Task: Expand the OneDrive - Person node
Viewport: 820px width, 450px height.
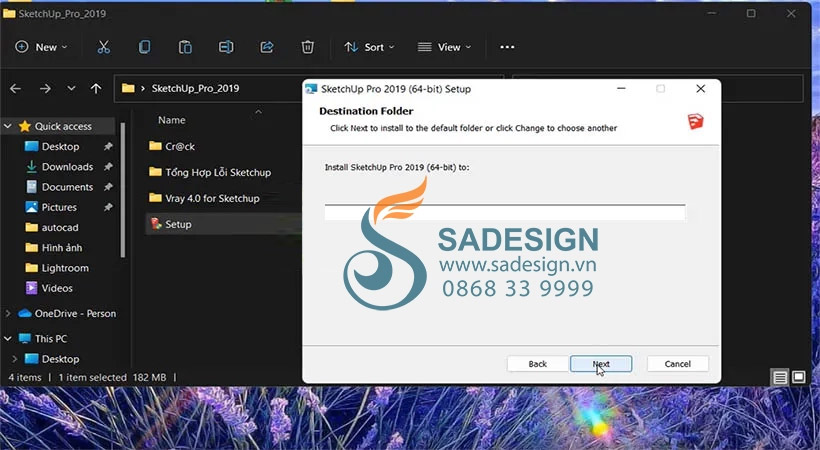Action: pos(8,313)
